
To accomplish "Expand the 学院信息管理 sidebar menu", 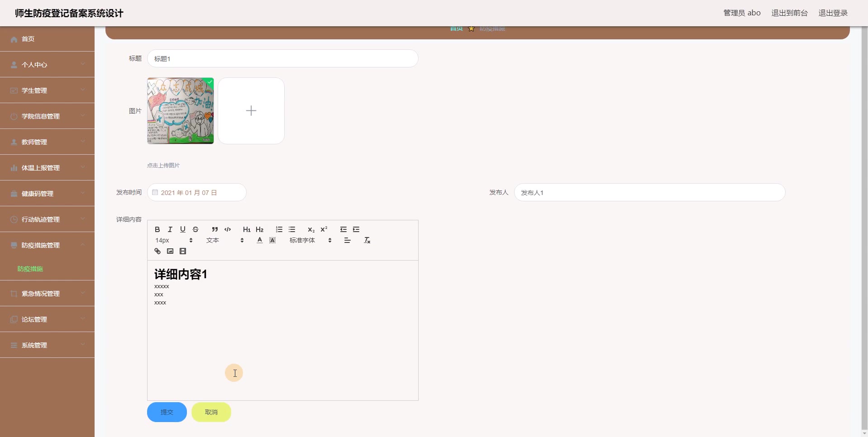I will click(47, 116).
